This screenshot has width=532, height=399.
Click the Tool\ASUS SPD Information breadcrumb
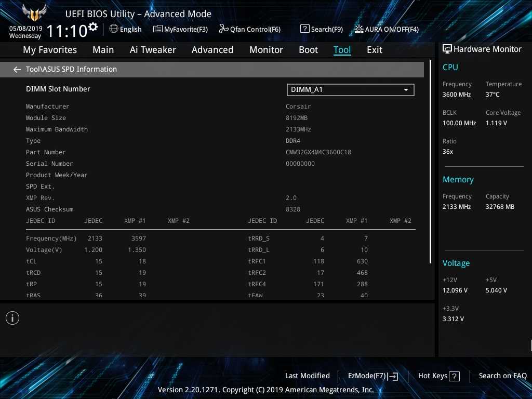pos(71,69)
